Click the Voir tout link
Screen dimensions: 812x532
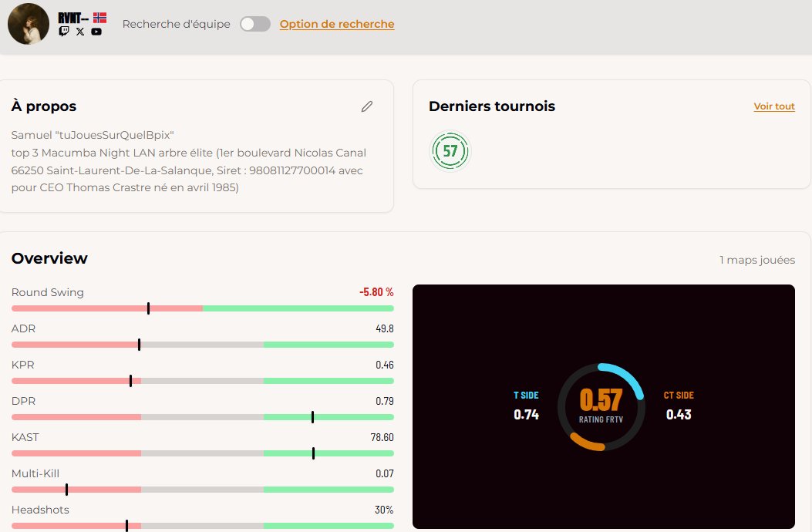774,106
